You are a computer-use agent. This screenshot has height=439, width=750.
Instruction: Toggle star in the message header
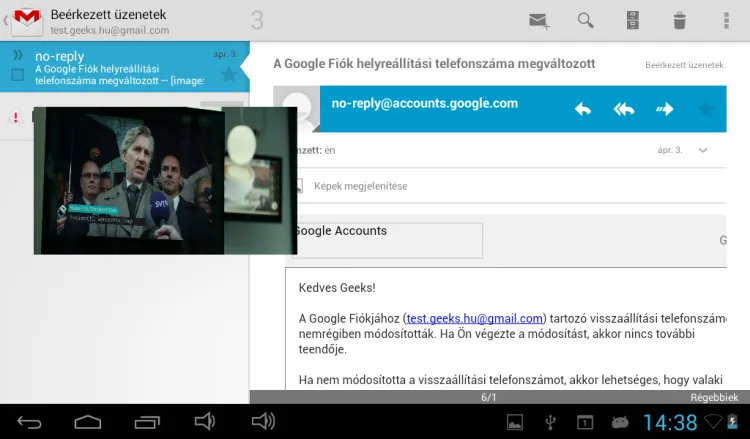705,109
